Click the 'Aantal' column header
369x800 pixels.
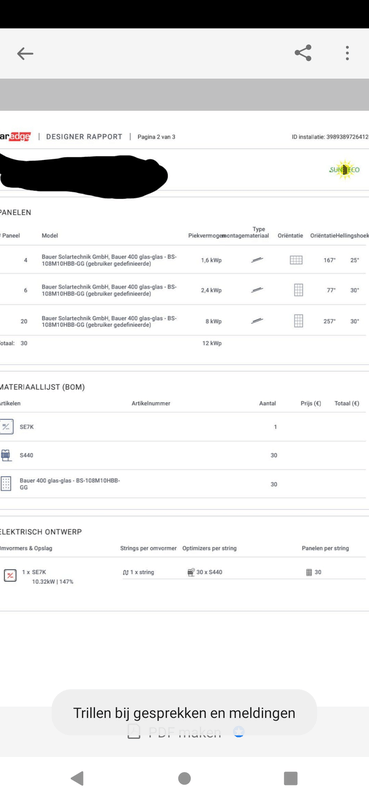click(x=267, y=403)
